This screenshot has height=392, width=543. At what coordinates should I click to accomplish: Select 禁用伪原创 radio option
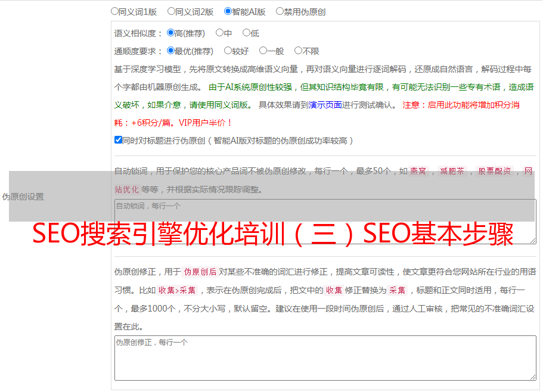tap(280, 11)
